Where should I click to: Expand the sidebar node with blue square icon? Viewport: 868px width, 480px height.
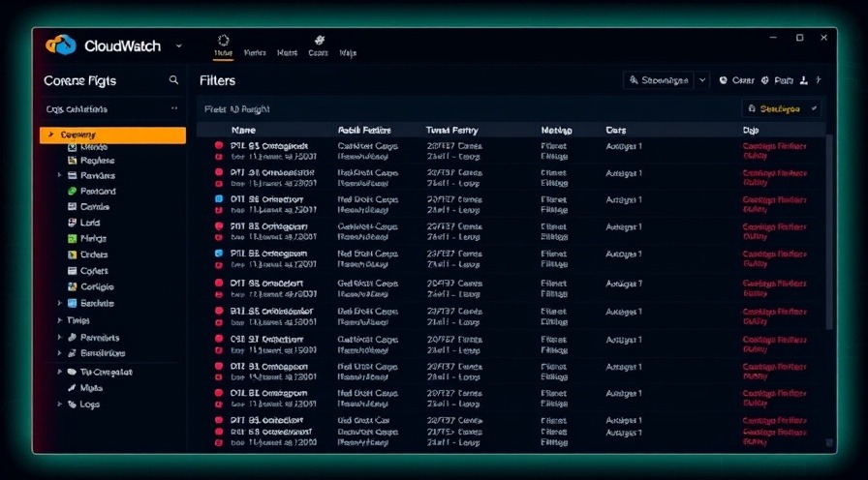(x=60, y=303)
